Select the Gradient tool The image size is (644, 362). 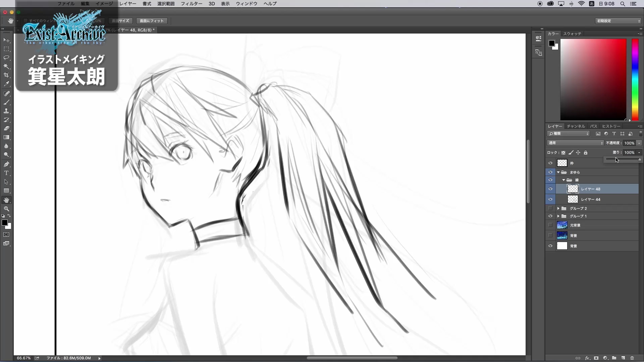(x=6, y=137)
